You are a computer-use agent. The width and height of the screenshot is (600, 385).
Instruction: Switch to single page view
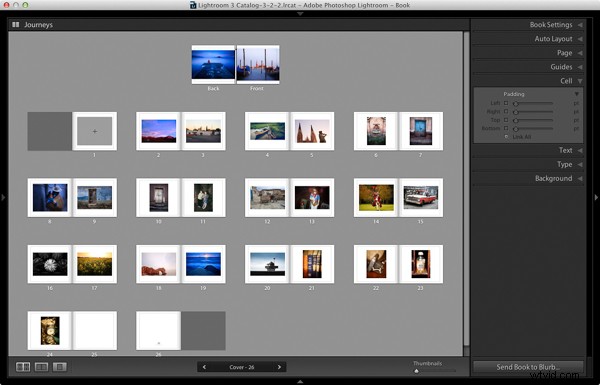60,367
